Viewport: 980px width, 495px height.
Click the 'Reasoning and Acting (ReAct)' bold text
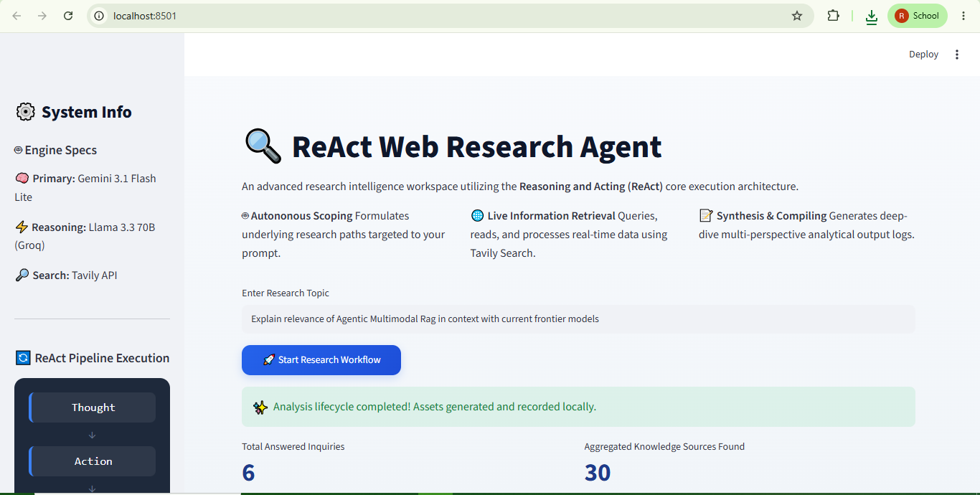tap(591, 187)
